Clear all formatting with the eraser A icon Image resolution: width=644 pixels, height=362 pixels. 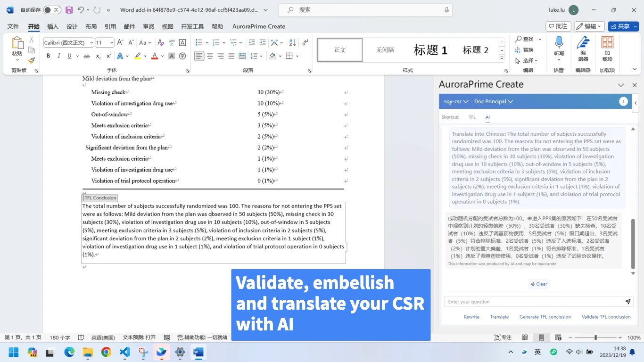161,42
